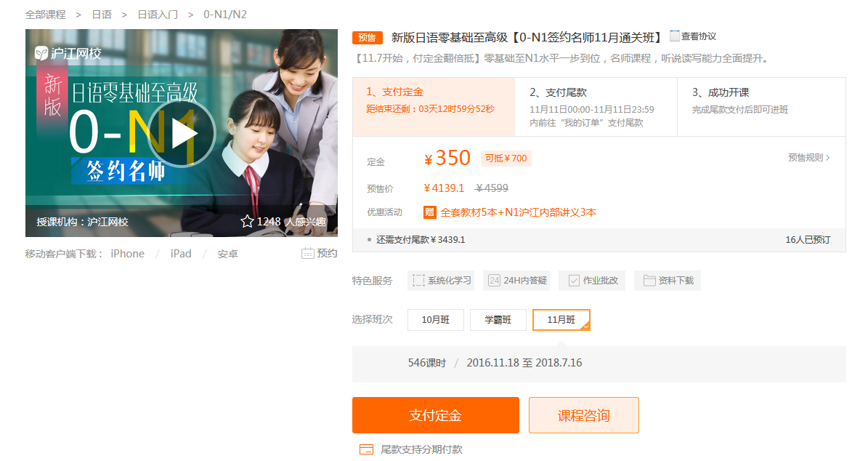Click the course title 新版日语零基础至高级
Image resolution: width=868 pixels, height=461 pixels.
pos(450,38)
